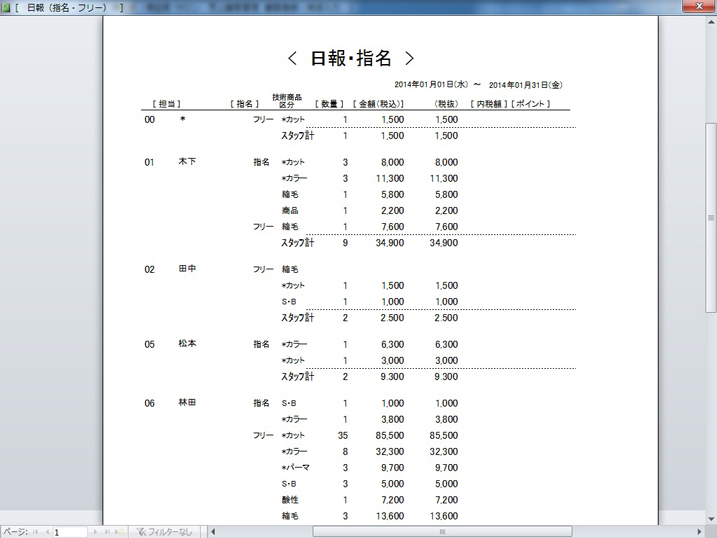Viewport: 717px width, 538px height.
Task: Go to the previous report page
Action: [47, 532]
